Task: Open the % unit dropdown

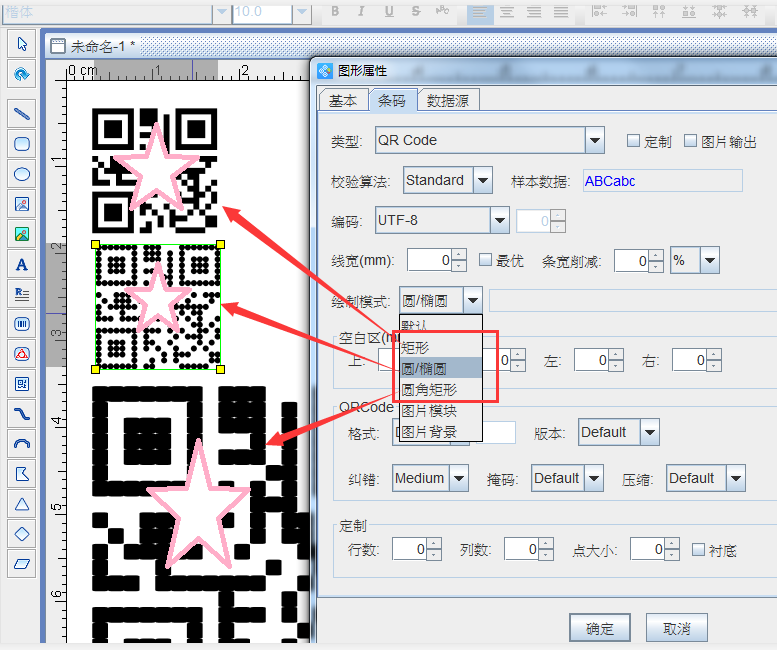Action: pos(710,260)
